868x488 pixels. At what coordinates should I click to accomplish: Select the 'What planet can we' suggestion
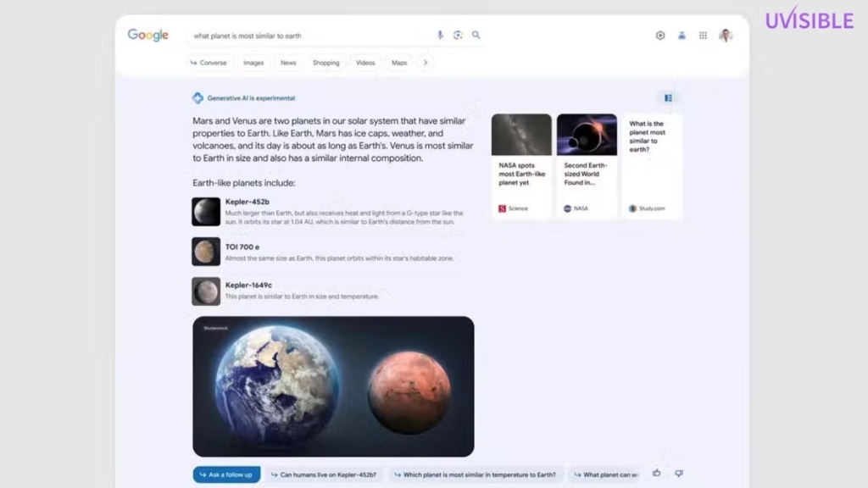[605, 474]
